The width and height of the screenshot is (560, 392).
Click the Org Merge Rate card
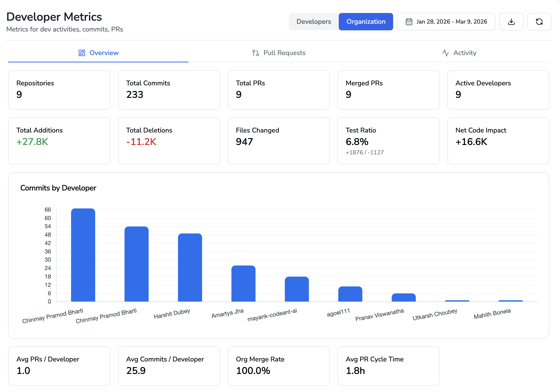(279, 366)
